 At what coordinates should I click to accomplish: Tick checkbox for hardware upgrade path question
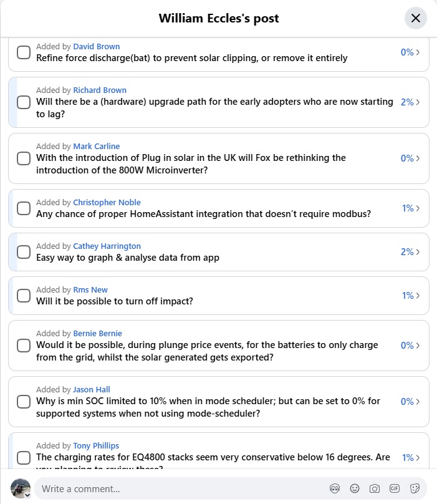coord(24,102)
